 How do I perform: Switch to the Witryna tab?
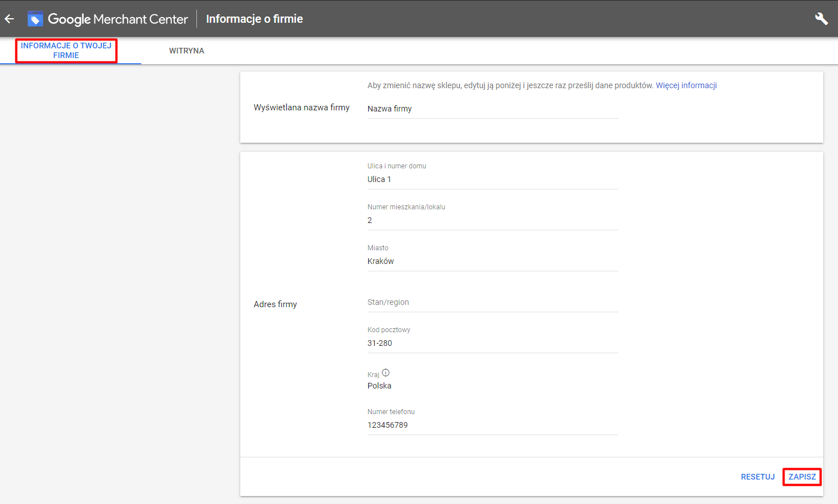tap(186, 51)
